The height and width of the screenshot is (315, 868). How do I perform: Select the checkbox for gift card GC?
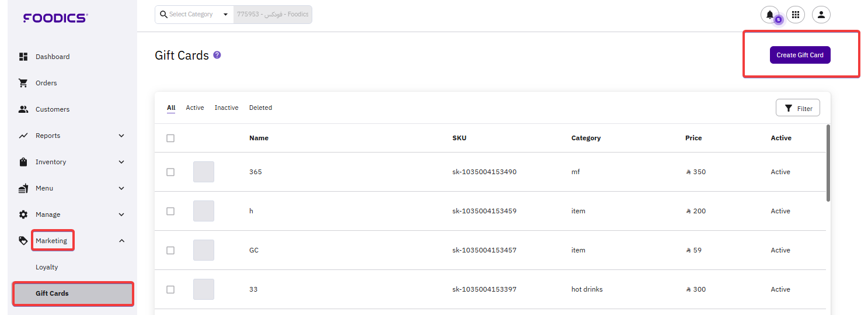coord(170,250)
